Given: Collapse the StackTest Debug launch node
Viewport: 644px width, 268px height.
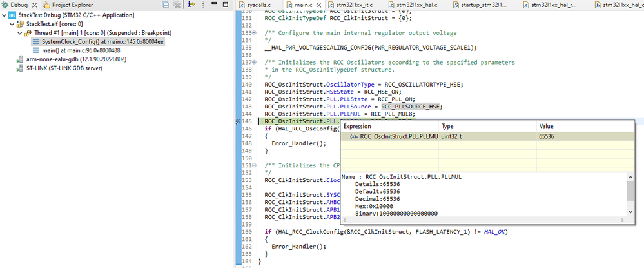Looking at the screenshot, I should pyautogui.click(x=4, y=15).
